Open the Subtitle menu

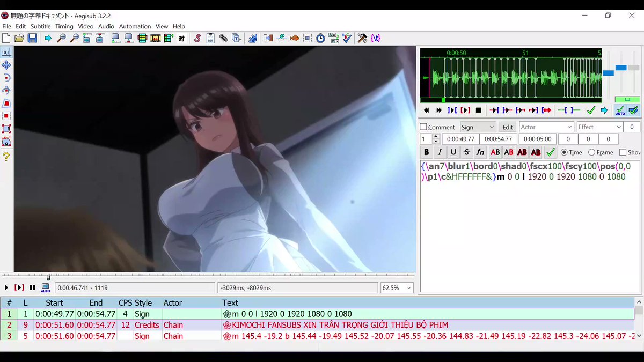pos(40,26)
